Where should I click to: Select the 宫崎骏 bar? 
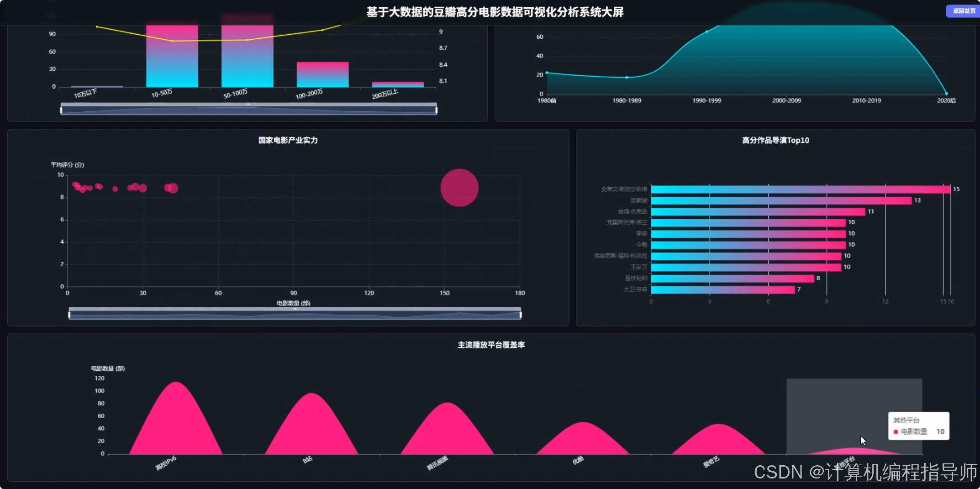(781, 200)
